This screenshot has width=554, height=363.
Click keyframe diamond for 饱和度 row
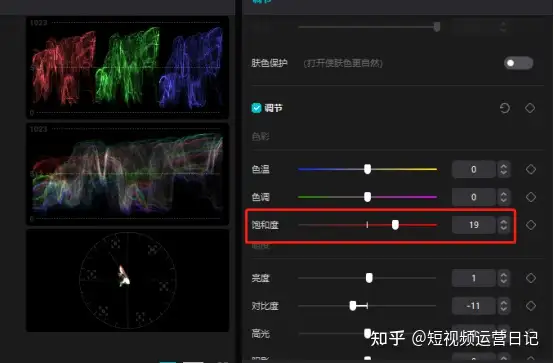point(531,225)
